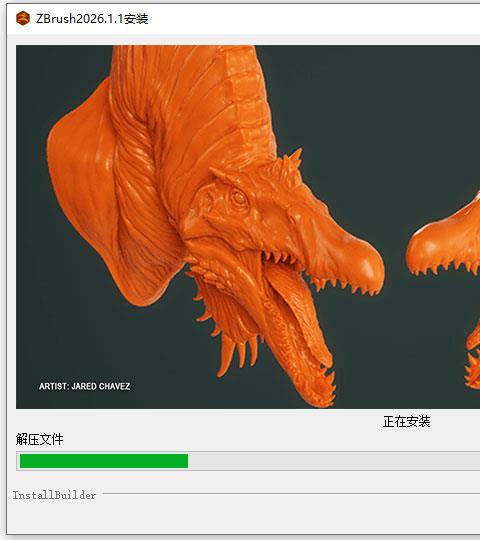Click the ZBrush logo icon in title bar
Screen dimensions: 480x540
23,18
